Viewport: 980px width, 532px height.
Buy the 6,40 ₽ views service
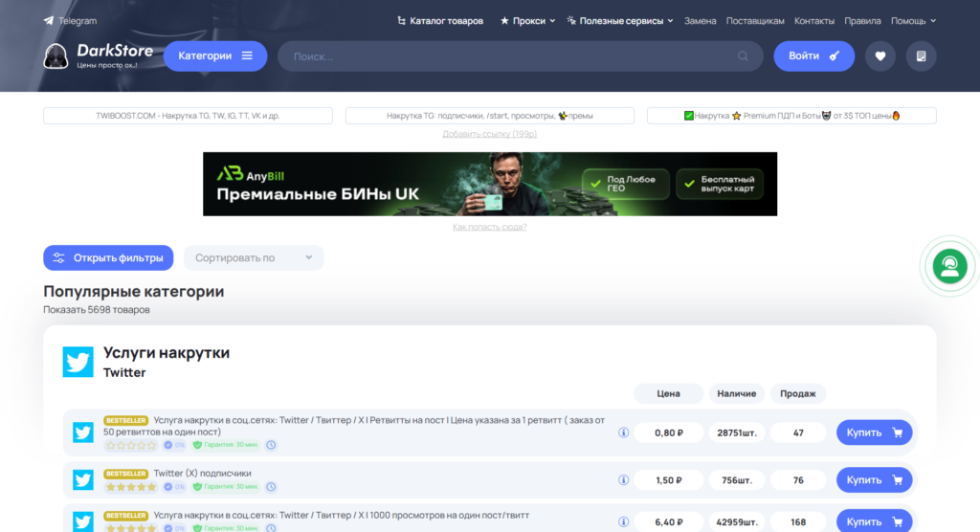[x=874, y=522]
